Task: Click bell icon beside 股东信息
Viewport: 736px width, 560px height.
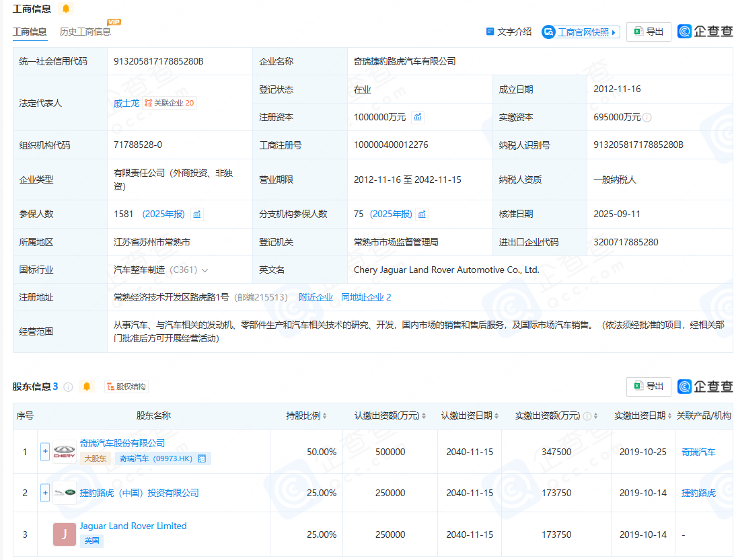Action: tap(87, 387)
